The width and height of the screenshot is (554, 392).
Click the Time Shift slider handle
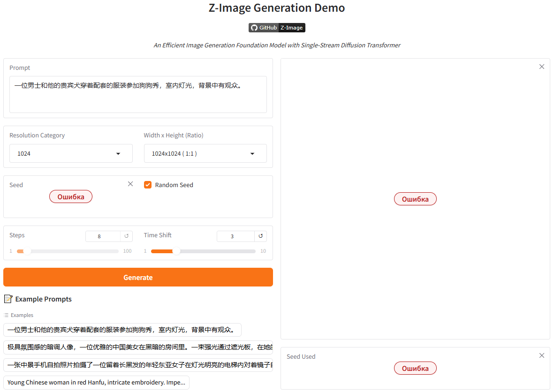pyautogui.click(x=176, y=251)
